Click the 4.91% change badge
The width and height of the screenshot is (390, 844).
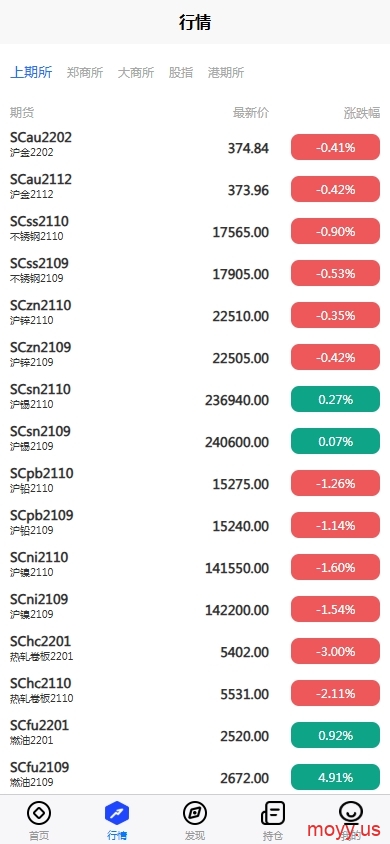(336, 777)
